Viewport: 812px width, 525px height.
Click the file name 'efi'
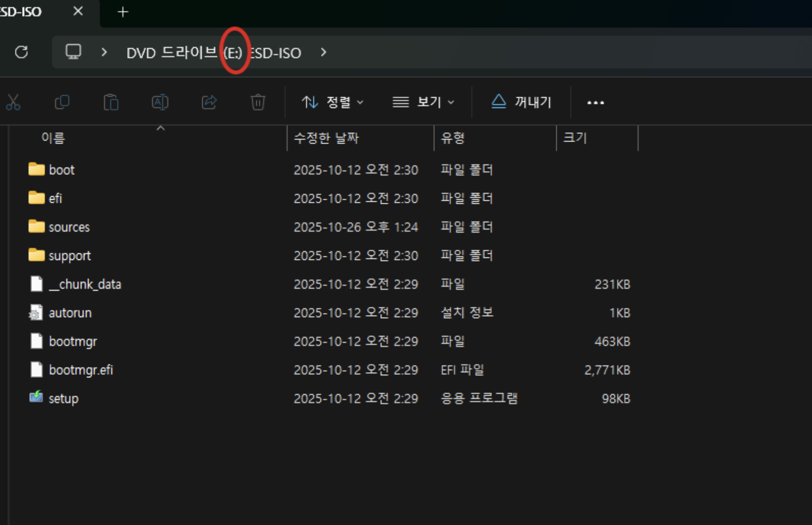56,198
